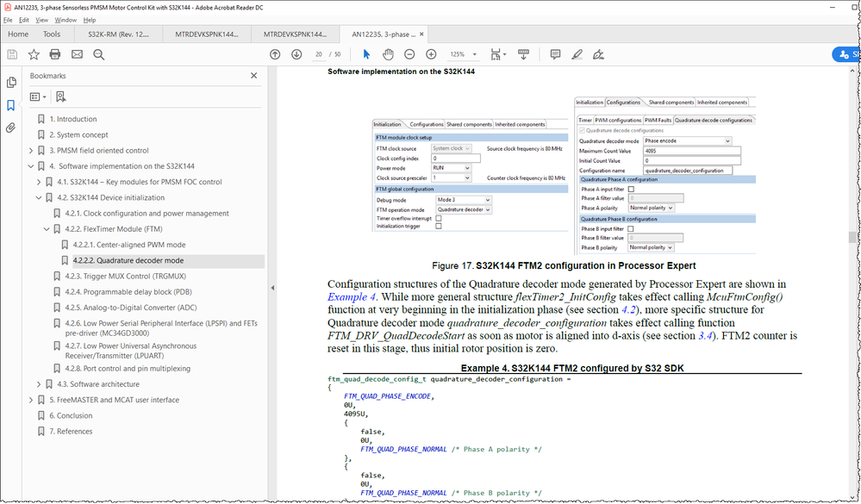
Task: Send file by email envelope icon
Action: click(77, 54)
